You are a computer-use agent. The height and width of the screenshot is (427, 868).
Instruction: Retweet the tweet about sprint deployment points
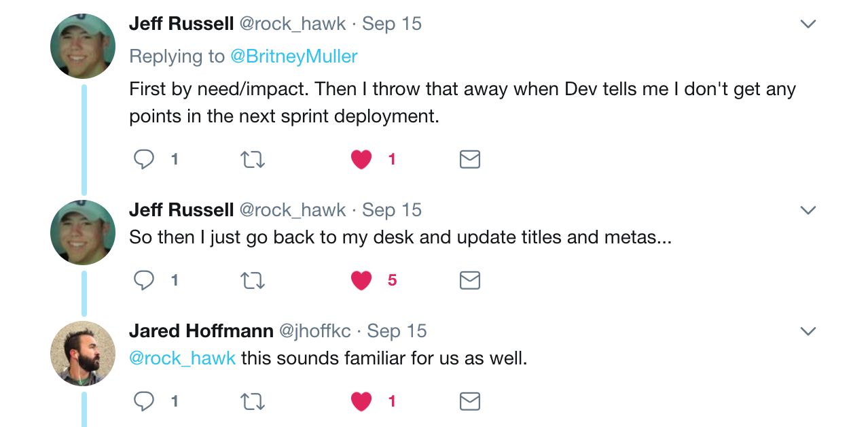pos(252,159)
